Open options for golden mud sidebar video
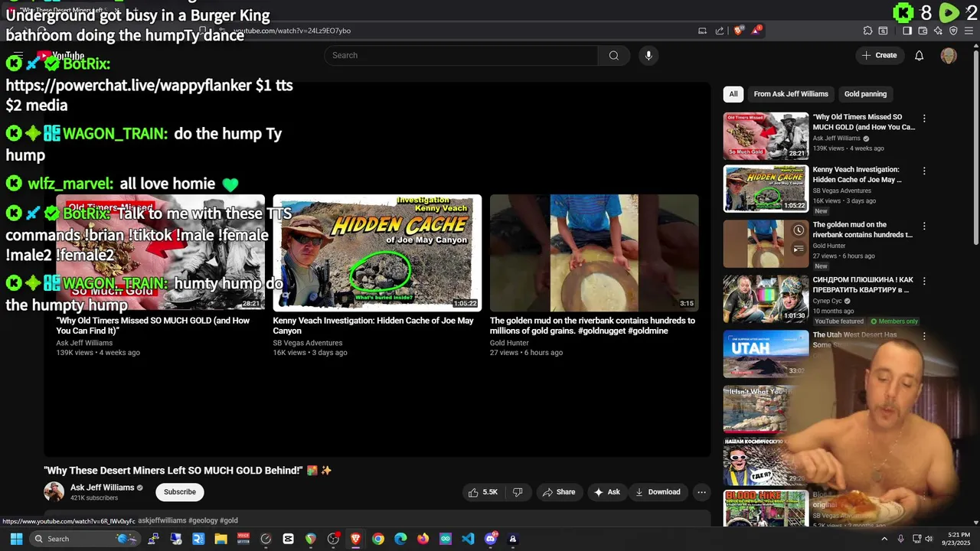Image resolution: width=980 pixels, height=551 pixels. click(924, 226)
